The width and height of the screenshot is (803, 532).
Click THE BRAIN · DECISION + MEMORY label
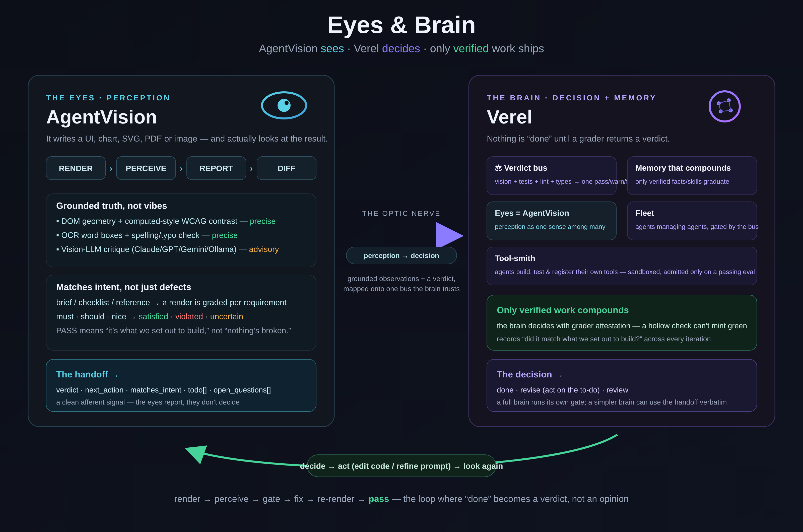click(x=571, y=98)
